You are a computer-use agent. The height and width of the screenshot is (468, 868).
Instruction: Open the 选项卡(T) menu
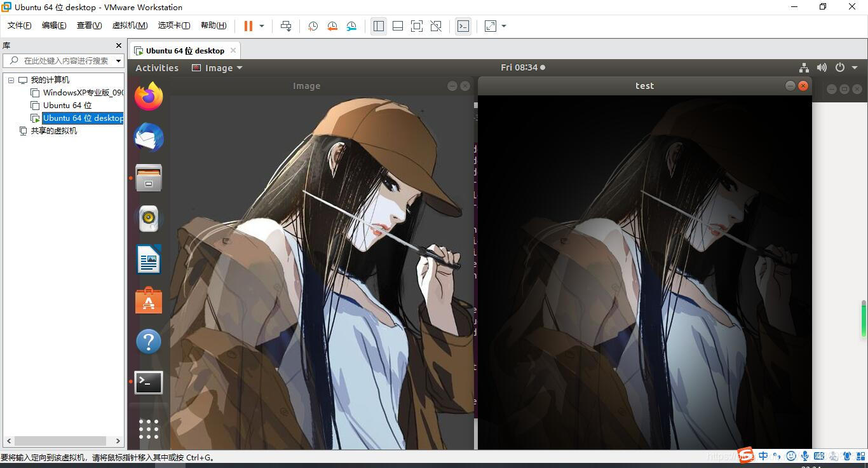(174, 25)
